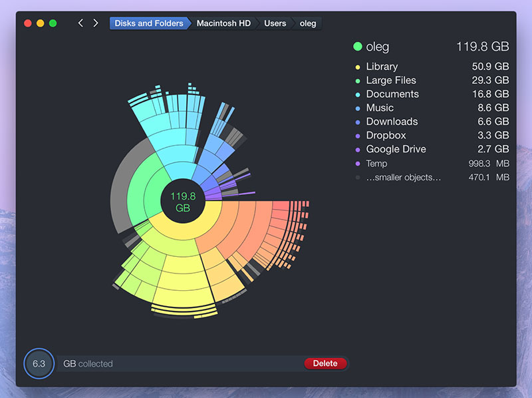The height and width of the screenshot is (398, 532).
Task: Open Library folder in the list
Action: [x=382, y=67]
